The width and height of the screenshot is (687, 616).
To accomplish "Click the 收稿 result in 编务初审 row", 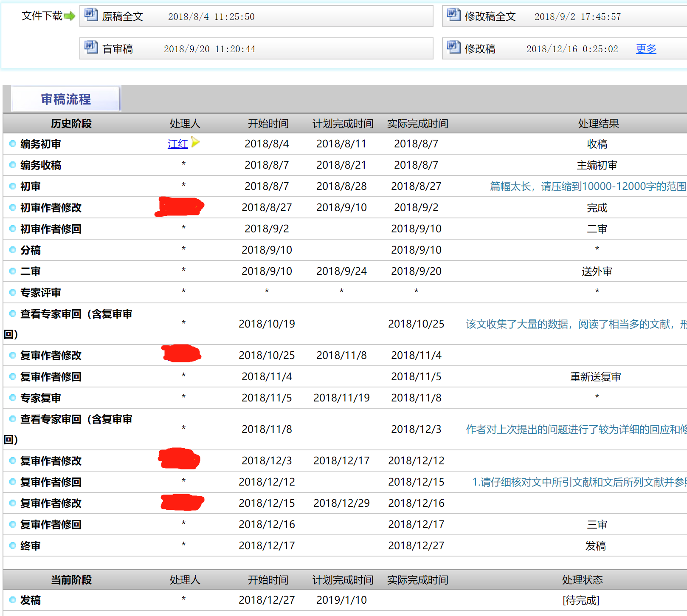I will coord(597,144).
